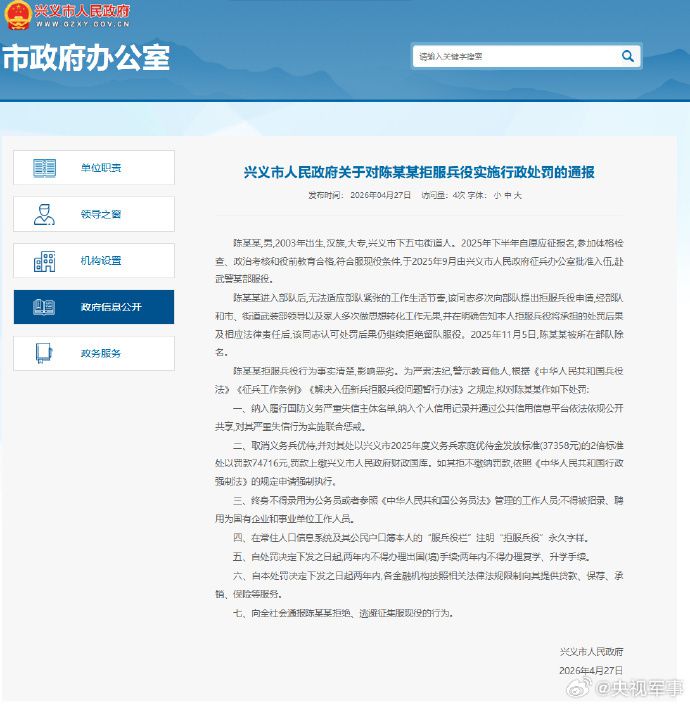Image resolution: width=690 pixels, height=704 pixels.
Task: Open the 政务服务 section
Action: (x=101, y=353)
